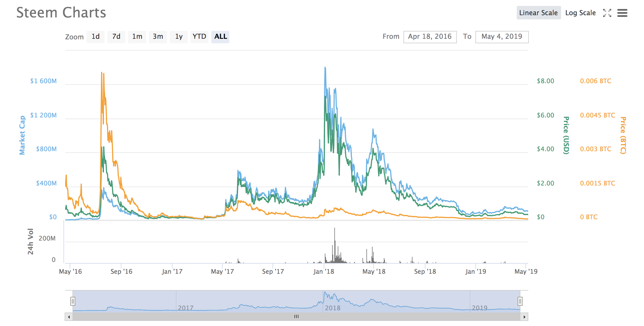Click the 0.003 BTC axis label

pyautogui.click(x=596, y=149)
